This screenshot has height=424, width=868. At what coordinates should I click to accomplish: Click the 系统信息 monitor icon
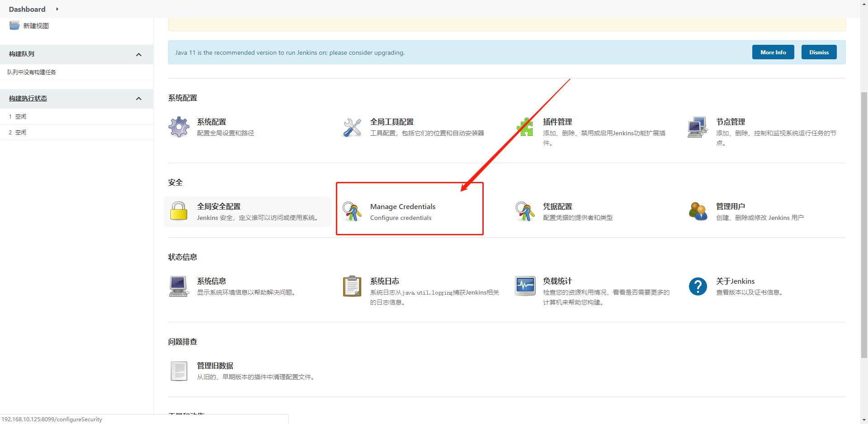tap(179, 286)
